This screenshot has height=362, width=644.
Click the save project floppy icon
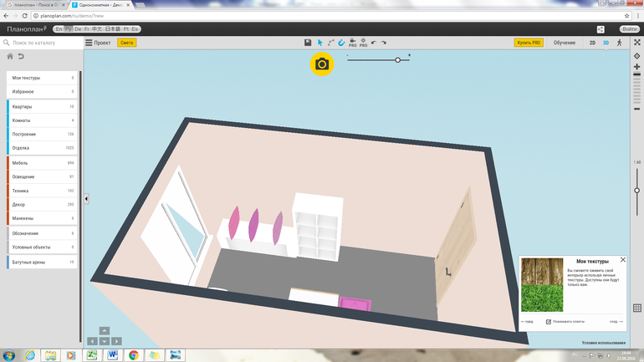(308, 42)
